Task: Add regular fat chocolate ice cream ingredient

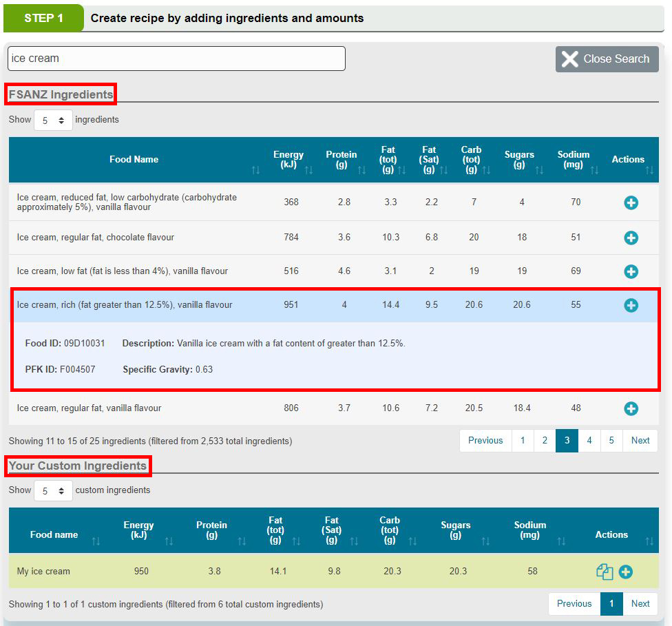Action: coord(631,238)
